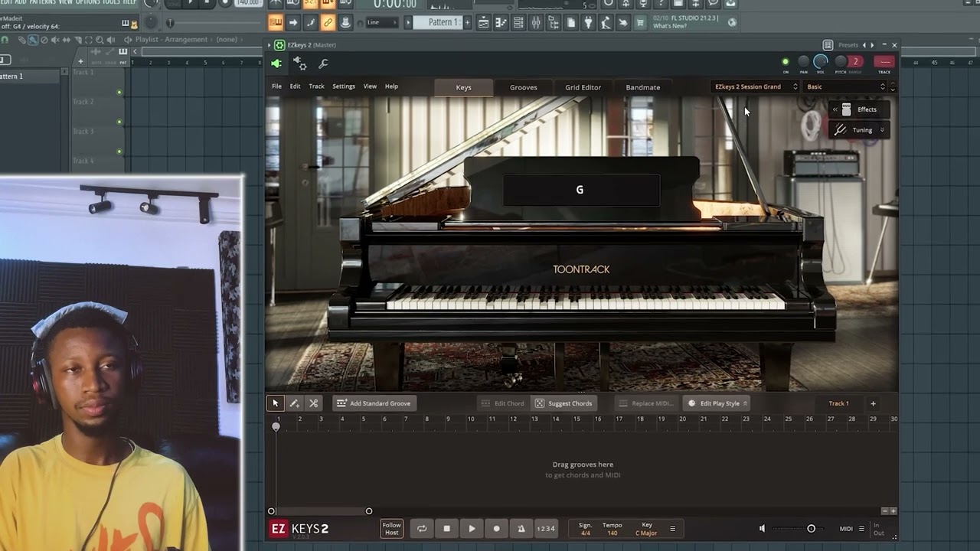Toggle the metronome in EZkeys transport
Screen dimensions: 980x551
click(521, 529)
